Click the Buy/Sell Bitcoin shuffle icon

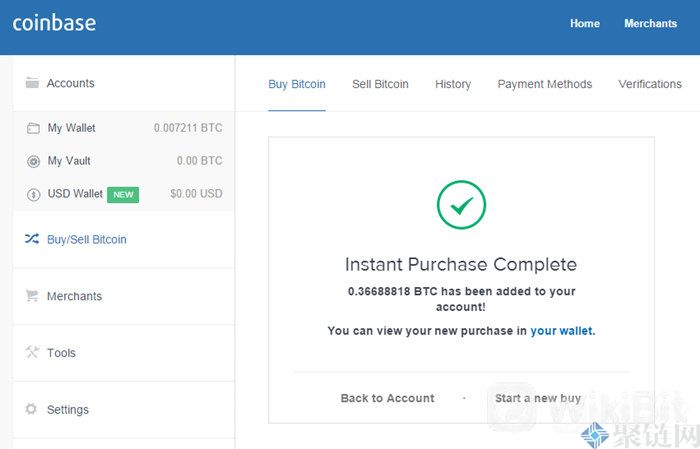(x=32, y=240)
